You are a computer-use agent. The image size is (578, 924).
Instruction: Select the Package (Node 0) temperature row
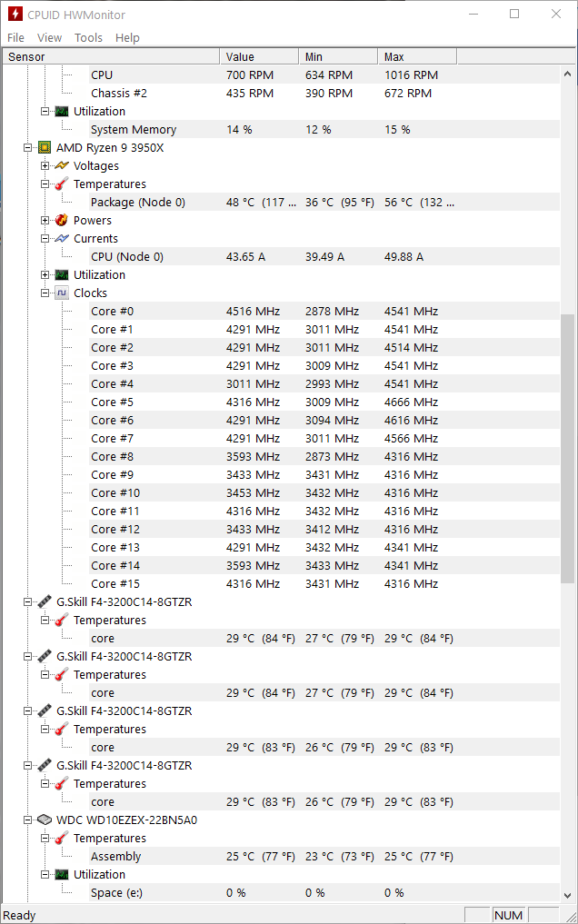(324, 202)
